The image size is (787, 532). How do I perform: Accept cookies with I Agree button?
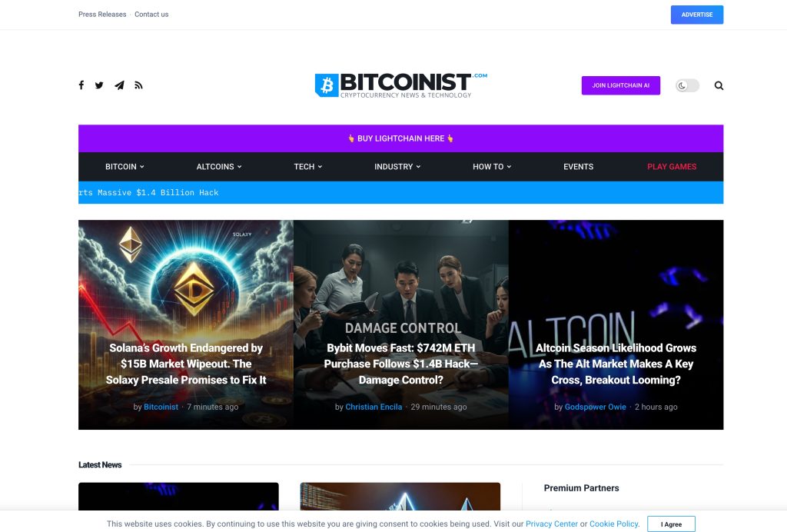pos(671,524)
